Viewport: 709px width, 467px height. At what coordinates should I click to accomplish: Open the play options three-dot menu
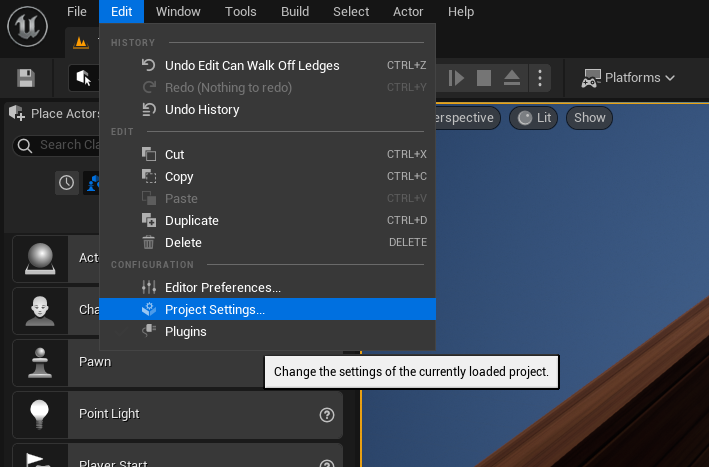[x=540, y=78]
